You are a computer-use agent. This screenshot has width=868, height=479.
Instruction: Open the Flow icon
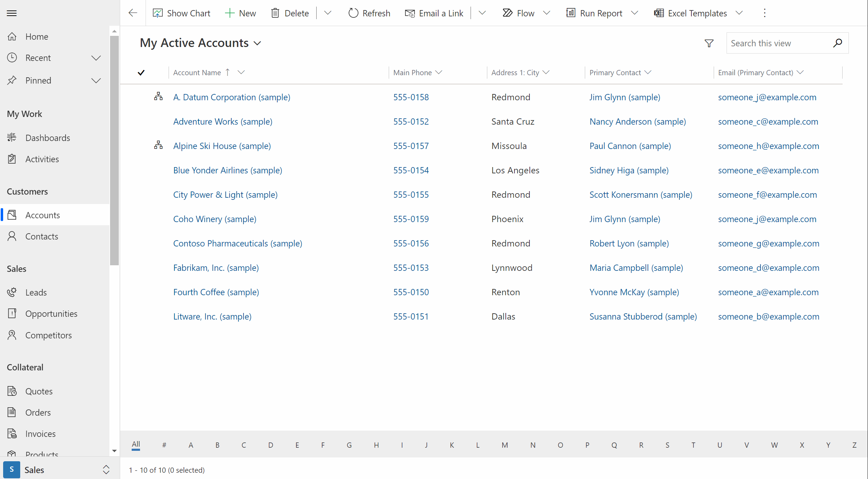507,13
